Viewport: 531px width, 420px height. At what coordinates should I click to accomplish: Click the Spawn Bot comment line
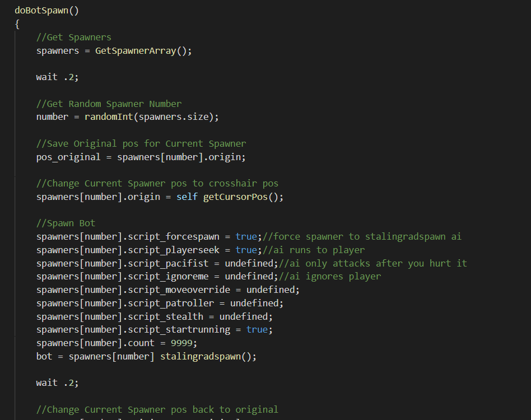[x=66, y=223]
